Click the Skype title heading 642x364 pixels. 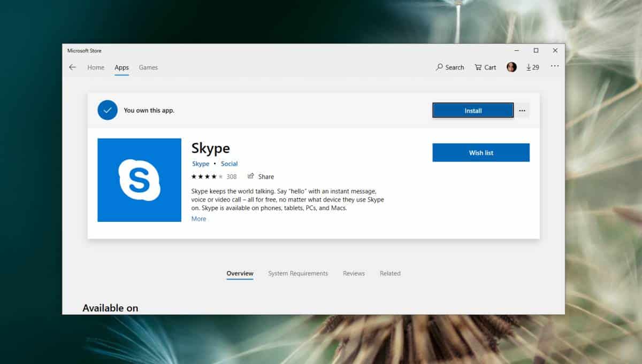point(211,148)
